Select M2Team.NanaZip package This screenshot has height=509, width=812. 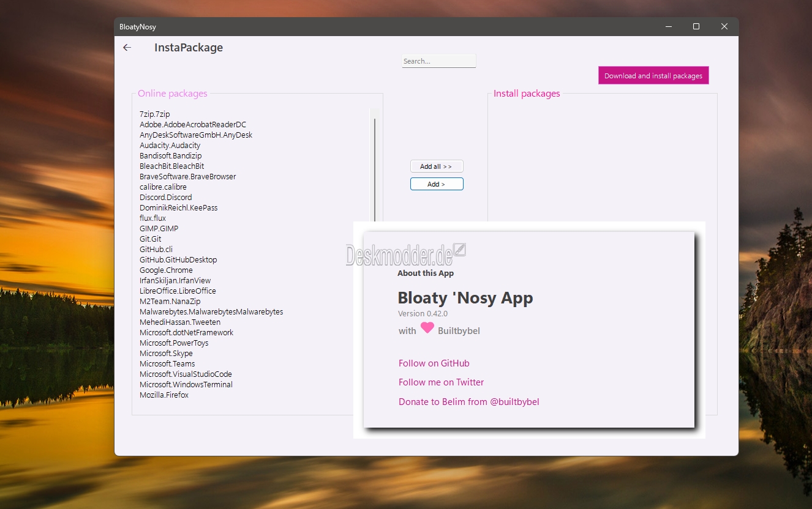[x=170, y=302]
